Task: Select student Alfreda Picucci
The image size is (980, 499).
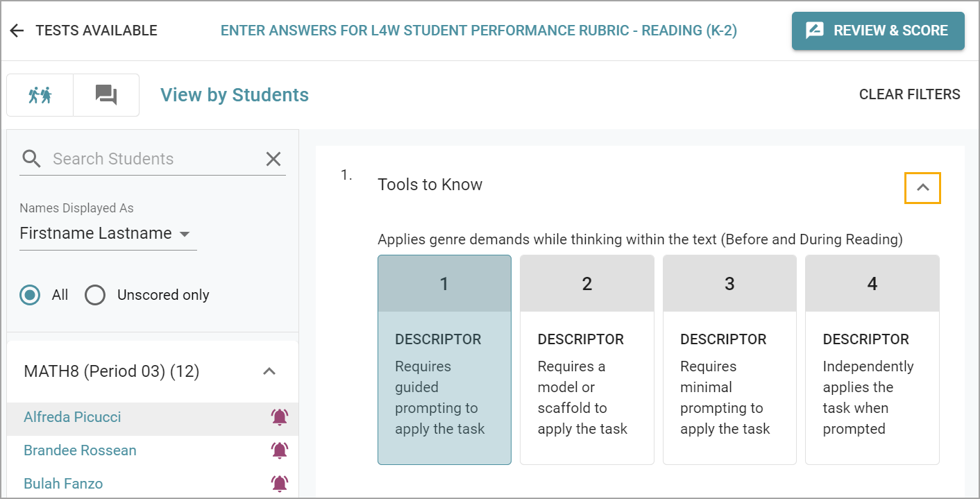Action: 72,417
